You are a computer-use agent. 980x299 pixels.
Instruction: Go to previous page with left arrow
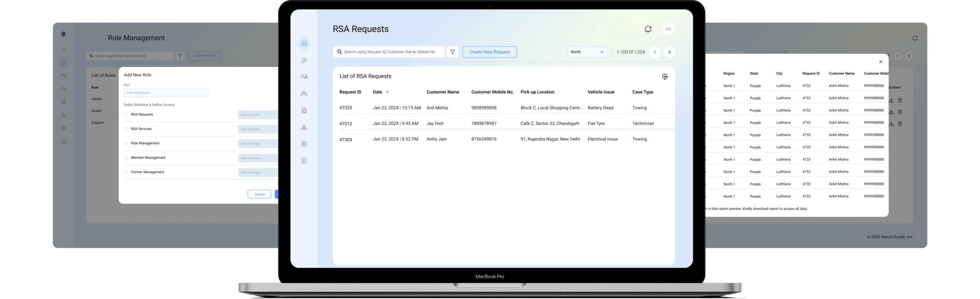(655, 52)
